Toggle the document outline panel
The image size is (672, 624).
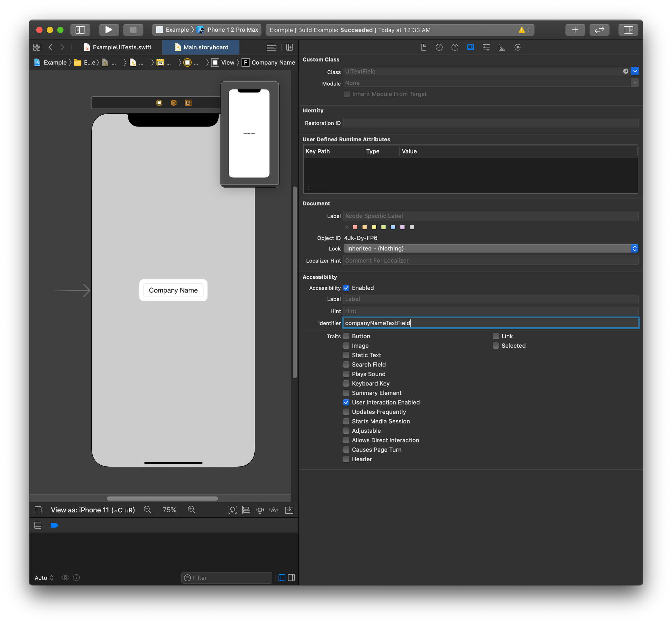point(38,510)
